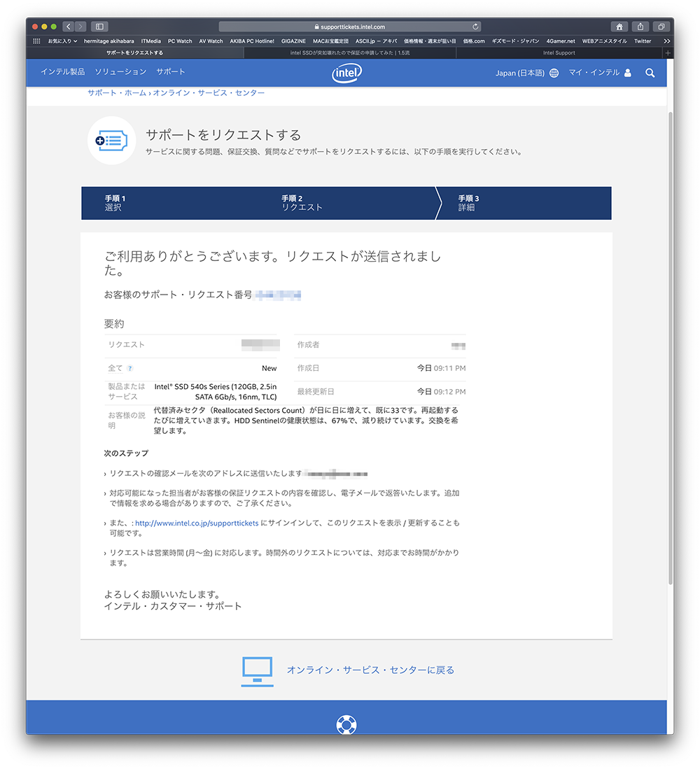Open the ASCII.jp bookmark

376,41
